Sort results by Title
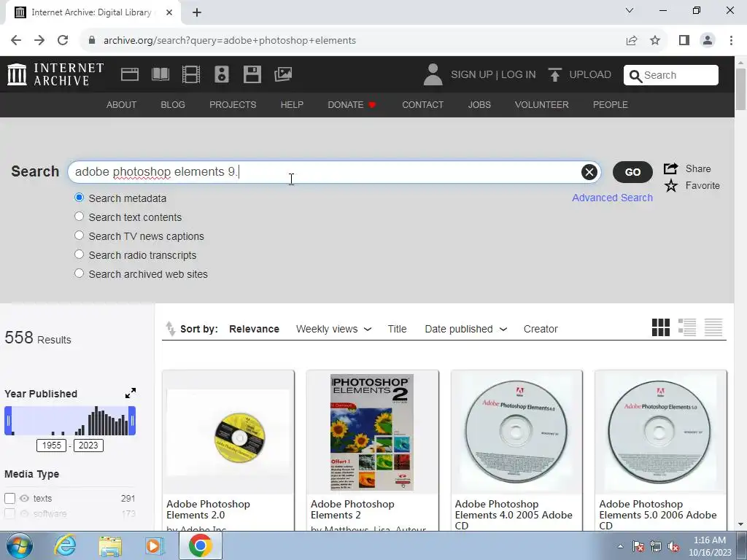747x560 pixels. click(x=398, y=329)
